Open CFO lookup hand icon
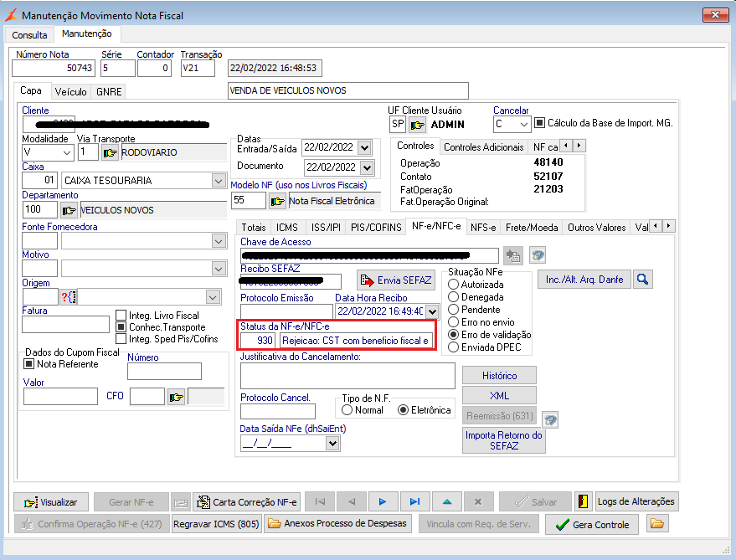The height and width of the screenshot is (560, 736). 177,397
